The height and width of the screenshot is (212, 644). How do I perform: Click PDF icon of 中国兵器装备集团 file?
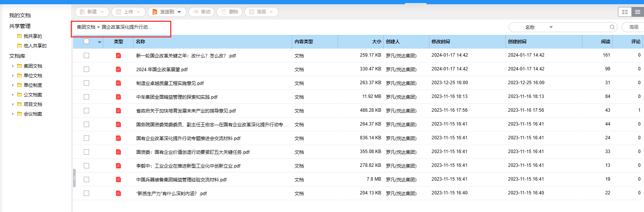(x=119, y=179)
